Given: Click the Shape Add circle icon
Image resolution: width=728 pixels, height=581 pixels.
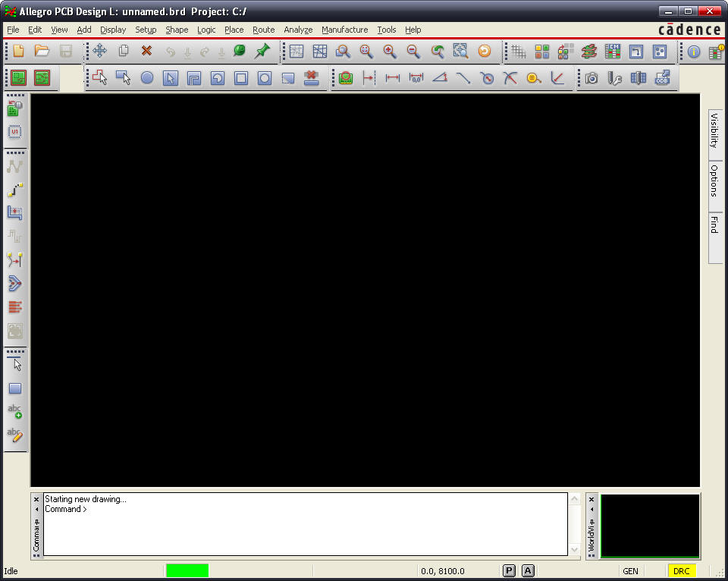Looking at the screenshot, I should tap(147, 78).
